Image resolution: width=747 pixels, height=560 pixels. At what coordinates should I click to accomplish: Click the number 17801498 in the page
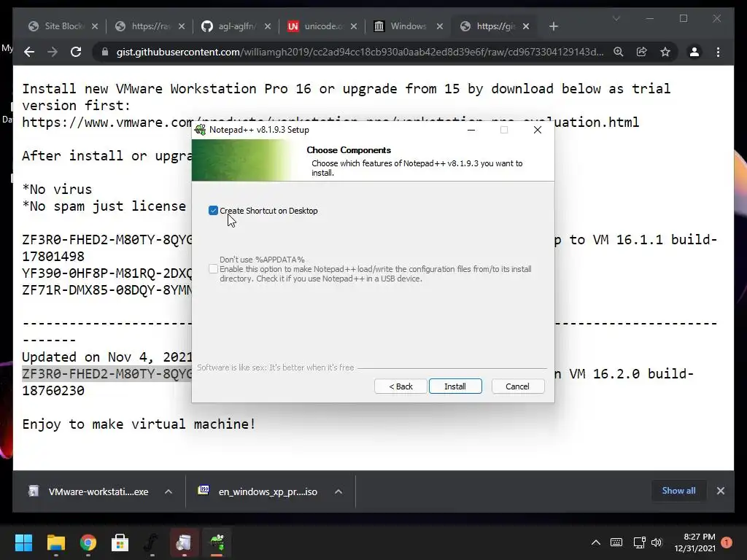[x=53, y=256]
